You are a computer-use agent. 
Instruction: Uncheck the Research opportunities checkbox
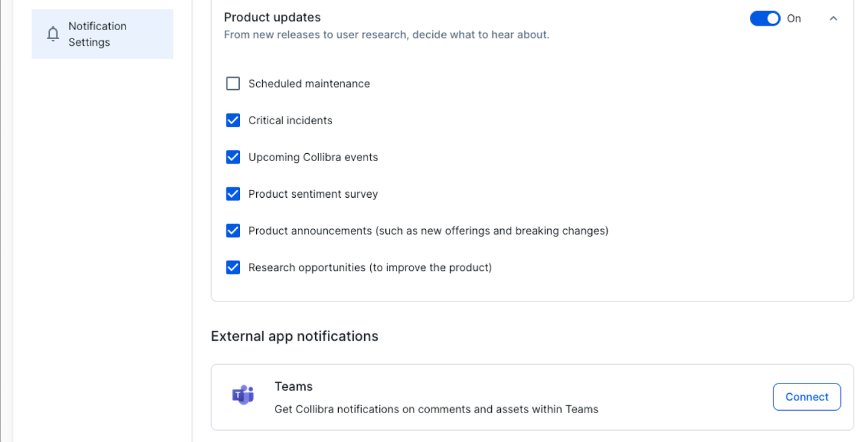(233, 268)
